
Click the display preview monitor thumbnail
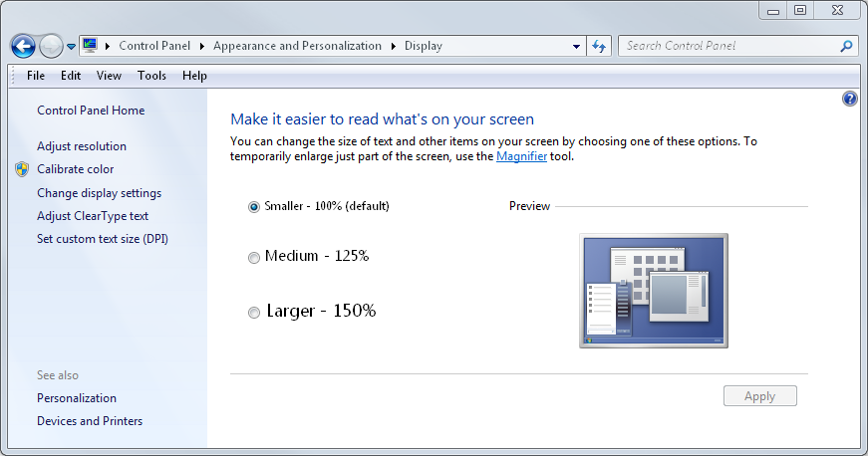[653, 291]
